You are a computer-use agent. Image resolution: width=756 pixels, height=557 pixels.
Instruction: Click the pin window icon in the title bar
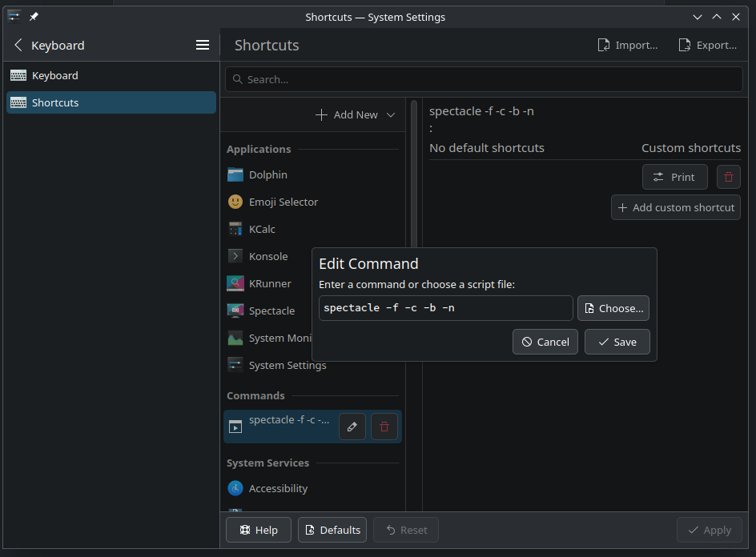[34, 17]
